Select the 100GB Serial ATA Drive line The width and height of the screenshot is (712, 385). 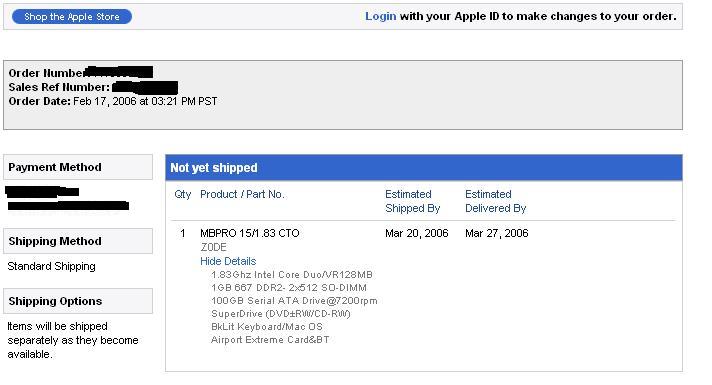(294, 301)
